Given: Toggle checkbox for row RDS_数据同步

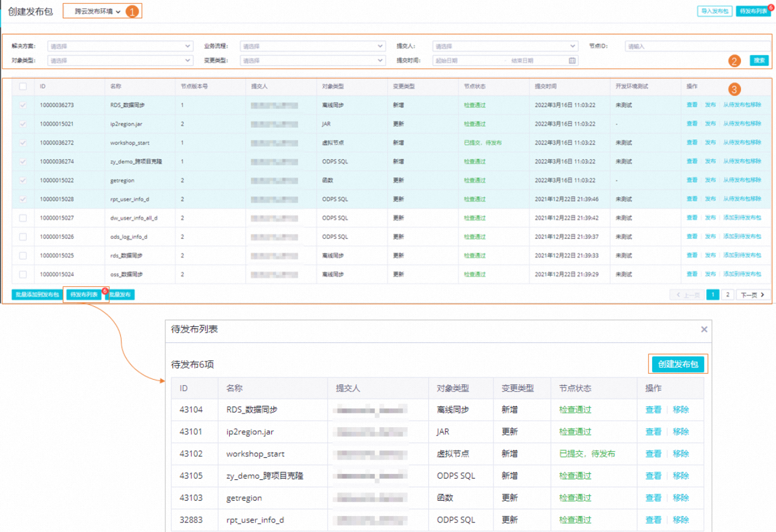Looking at the screenshot, I should coord(23,105).
